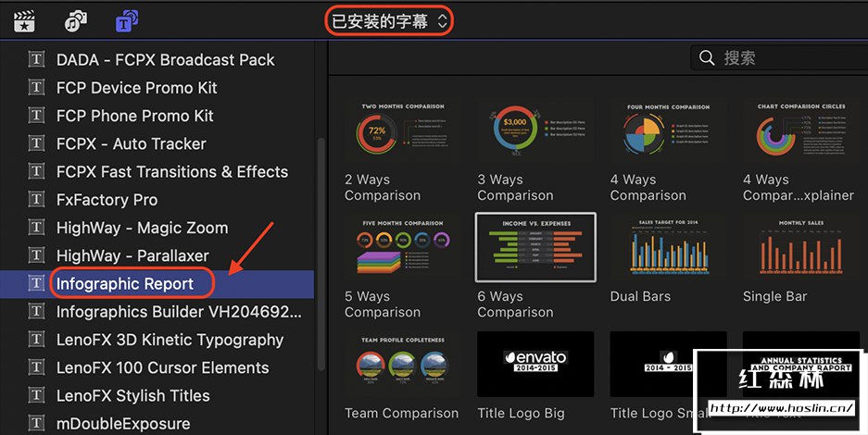
Task: Click the T icon beside FCPX - Auto Tracker
Action: click(36, 143)
